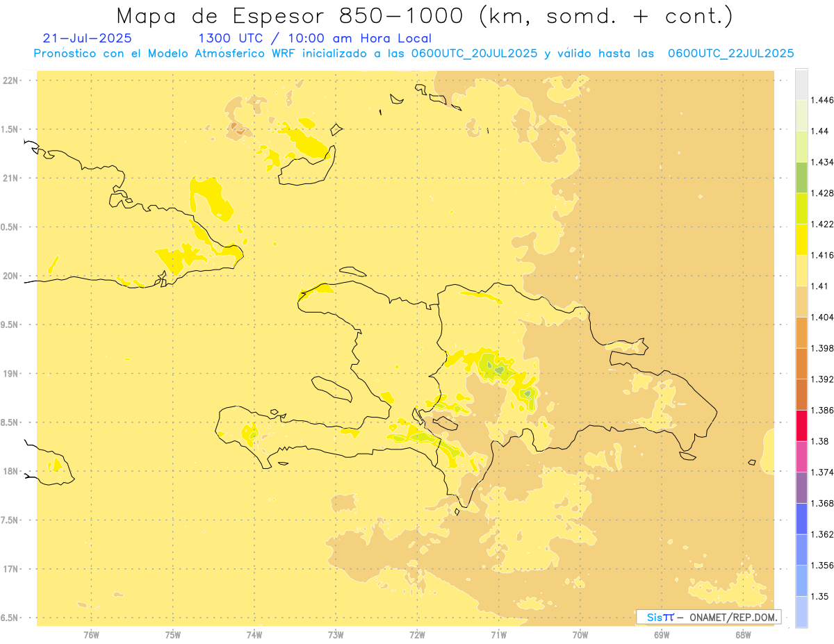The image size is (834, 644).
Task: Click the '68W' longitude label
Action: [x=743, y=634]
